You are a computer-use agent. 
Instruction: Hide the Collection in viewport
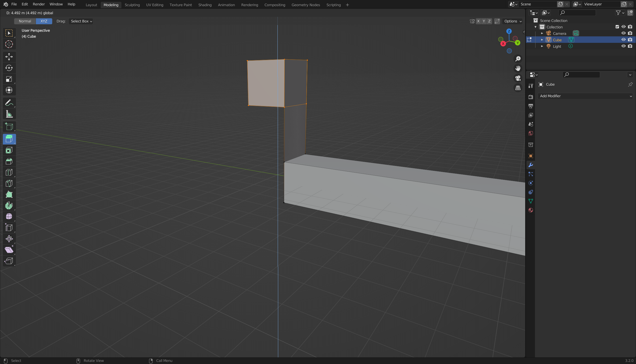click(623, 27)
